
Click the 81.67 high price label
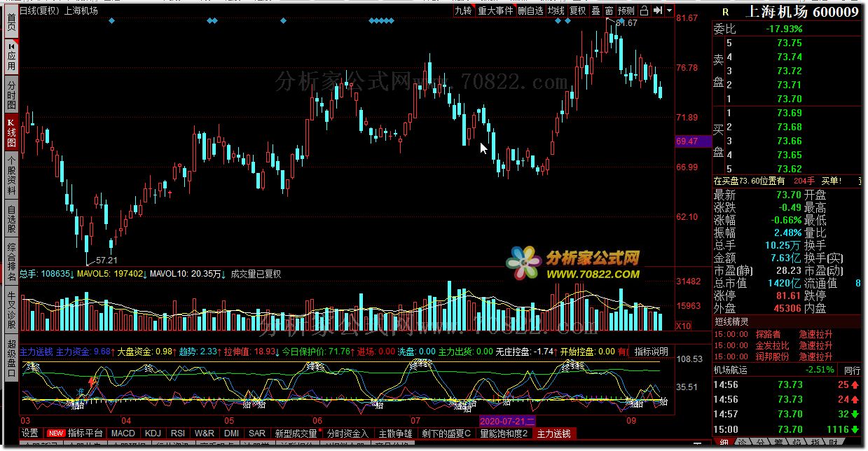[627, 23]
